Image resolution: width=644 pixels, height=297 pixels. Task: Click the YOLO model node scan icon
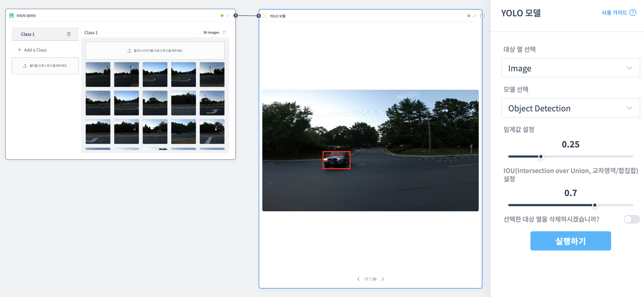pos(265,16)
